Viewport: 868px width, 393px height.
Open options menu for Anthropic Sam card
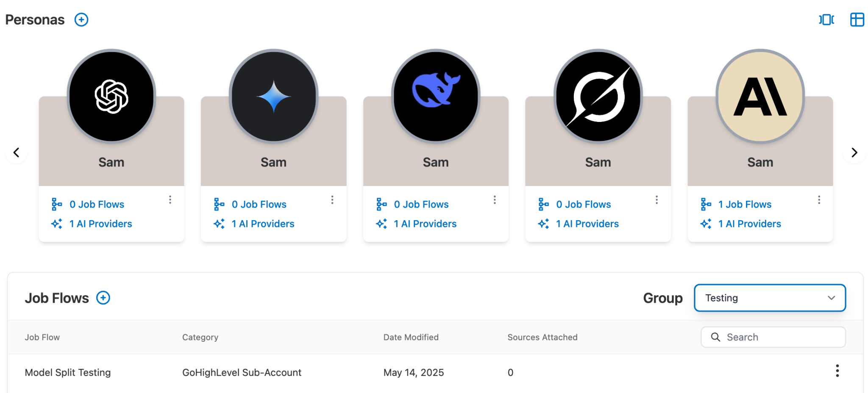(x=819, y=199)
